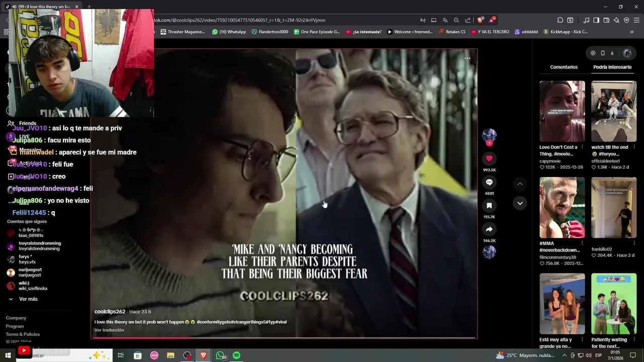The width and height of the screenshot is (644, 362).
Task: Click the coin icon in TikTok top bar
Action: click(593, 53)
